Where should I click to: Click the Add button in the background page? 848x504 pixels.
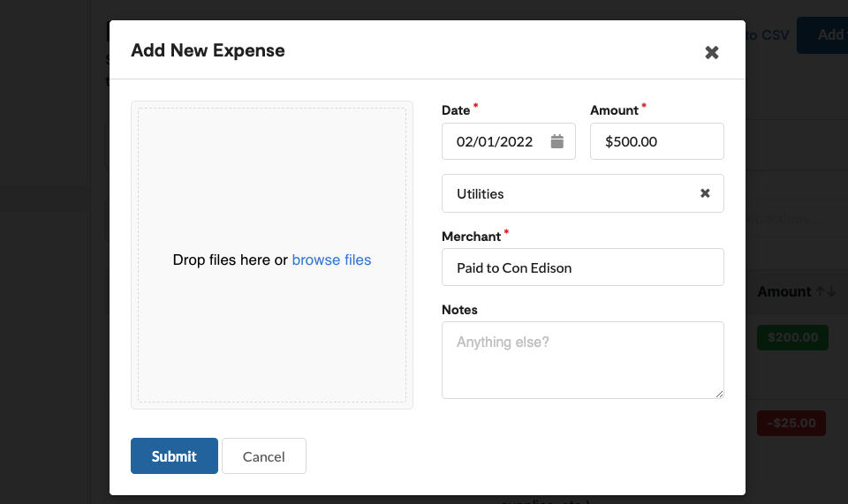[822, 35]
